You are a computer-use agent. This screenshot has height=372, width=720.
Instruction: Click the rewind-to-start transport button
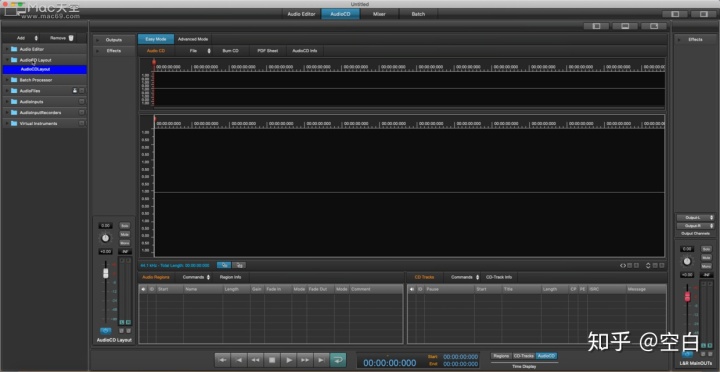[x=223, y=360]
